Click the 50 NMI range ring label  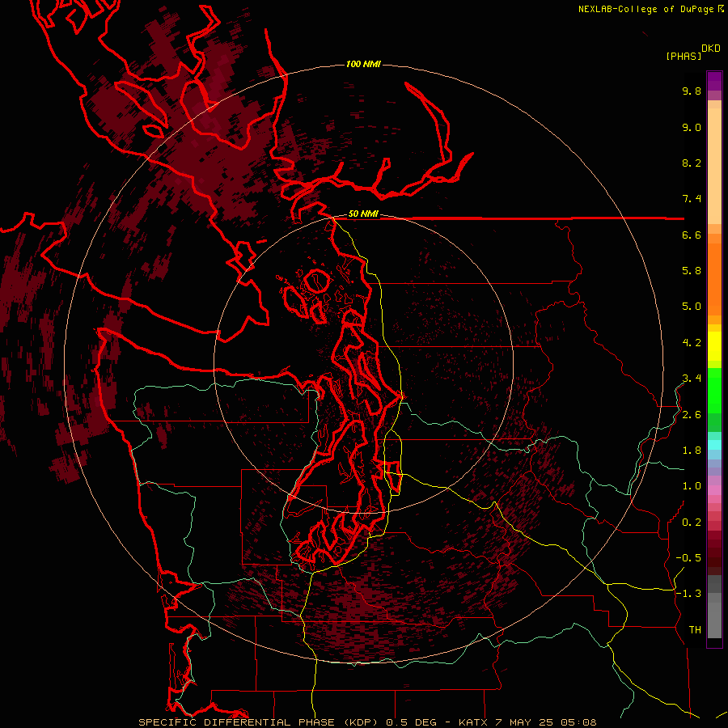363,214
